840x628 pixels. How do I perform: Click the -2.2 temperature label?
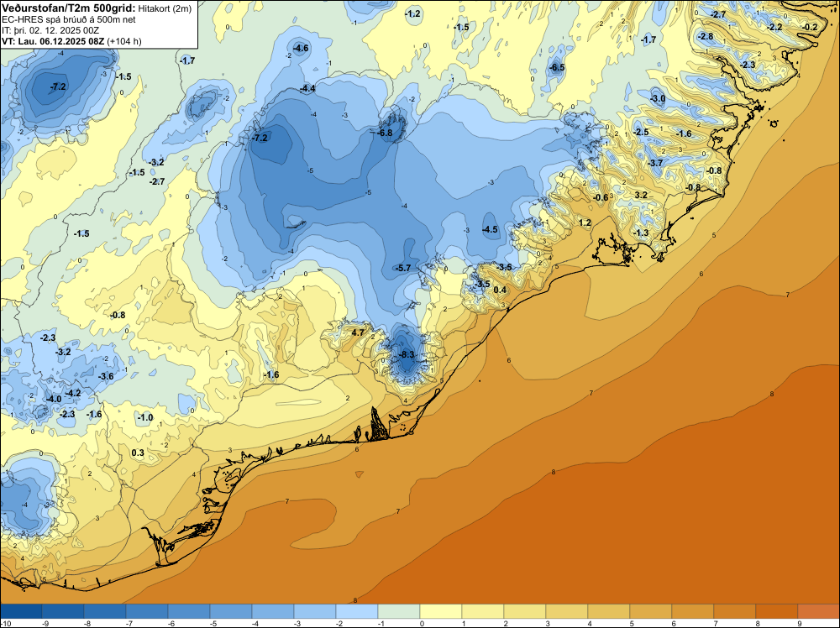coord(774,27)
